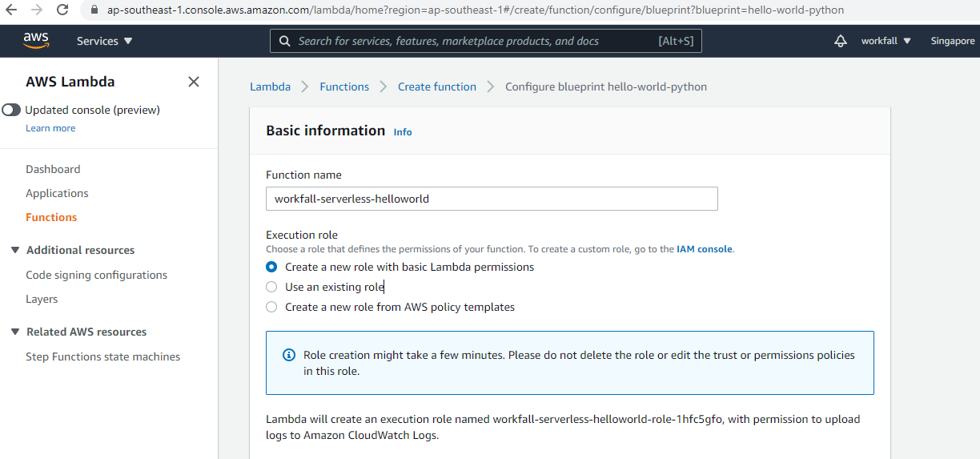Open Dashboard in the sidebar
The image size is (980, 459).
[x=53, y=169]
